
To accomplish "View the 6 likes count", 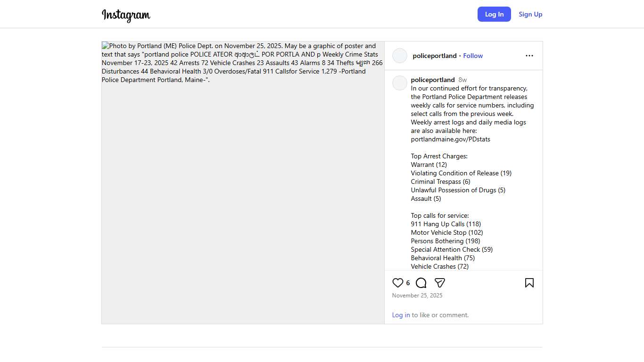I will (408, 283).
